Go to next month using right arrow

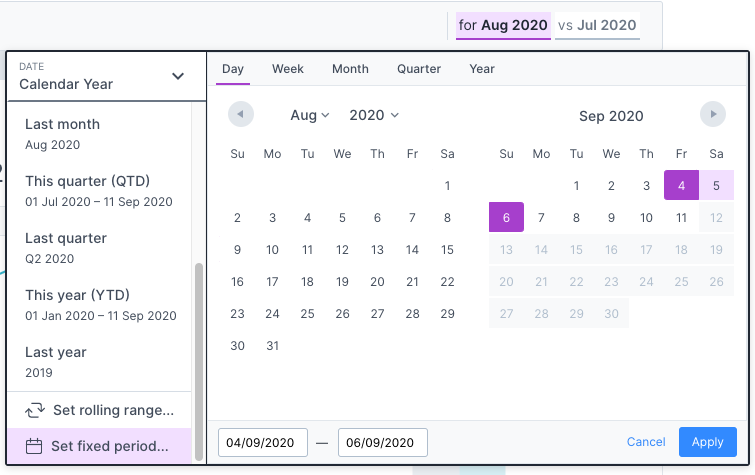[x=712, y=115]
